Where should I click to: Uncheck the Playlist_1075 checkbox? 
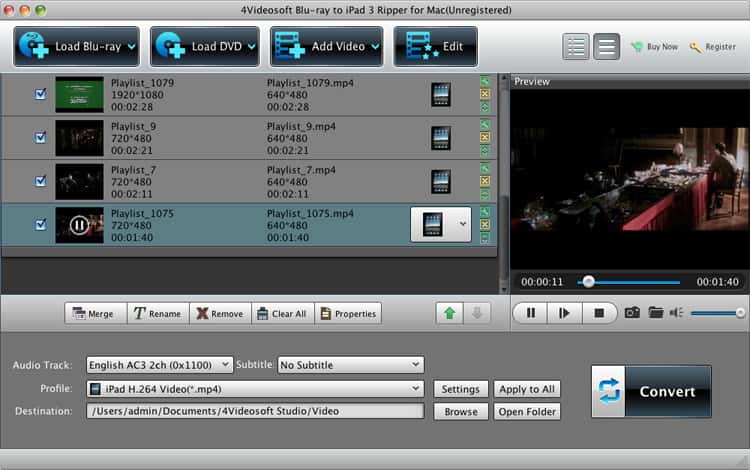[x=41, y=224]
